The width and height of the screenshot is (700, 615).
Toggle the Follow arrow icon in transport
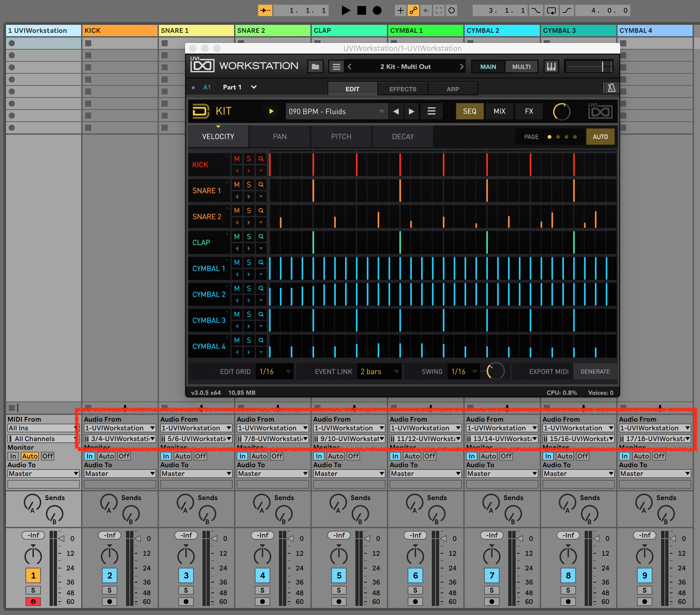click(265, 11)
